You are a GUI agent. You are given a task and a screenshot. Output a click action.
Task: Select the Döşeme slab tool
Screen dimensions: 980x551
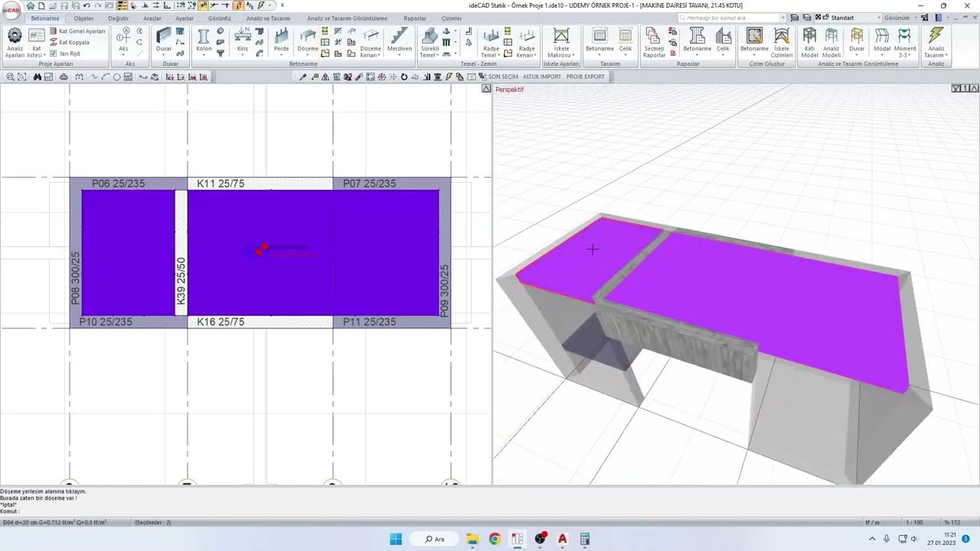308,42
